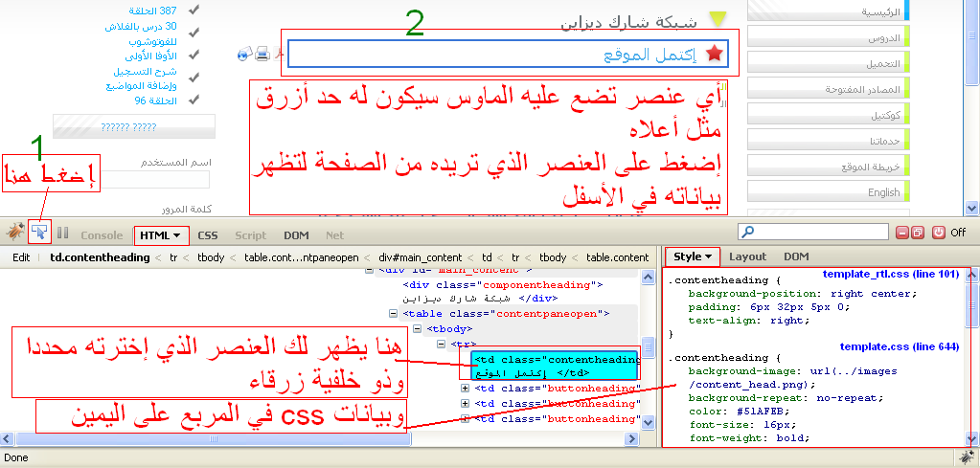Screen dimensions: 980x468
Task: Click td.contentheading in the breadcrumb
Action: click(100, 257)
